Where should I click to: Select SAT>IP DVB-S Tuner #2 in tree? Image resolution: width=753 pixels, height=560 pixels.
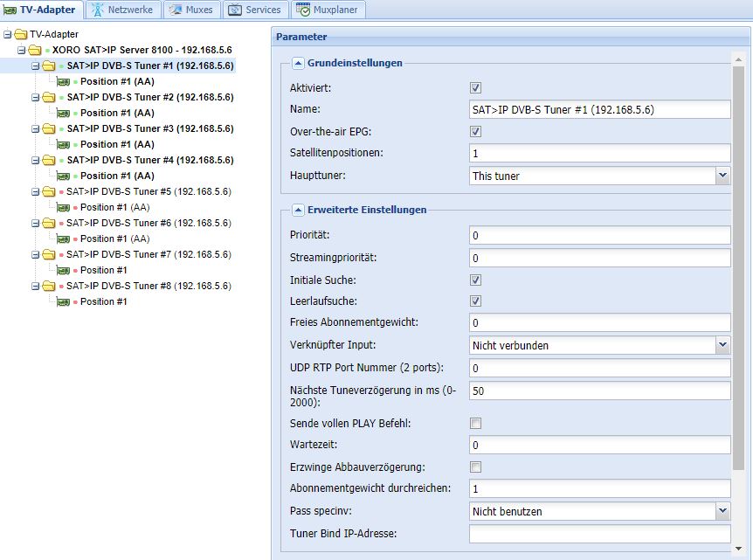[x=150, y=98]
